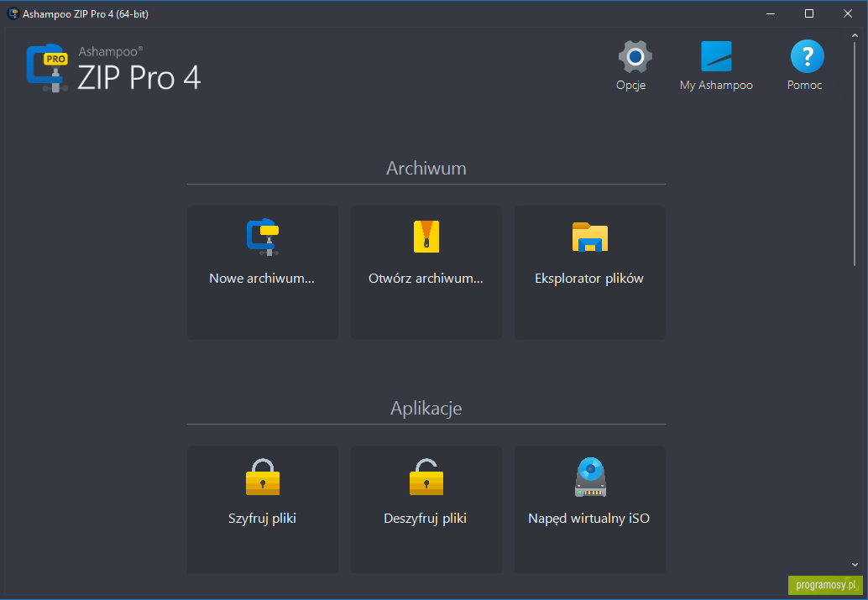Click the "Aplikacje" section heading
The height and width of the screenshot is (600, 868).
[x=426, y=409]
